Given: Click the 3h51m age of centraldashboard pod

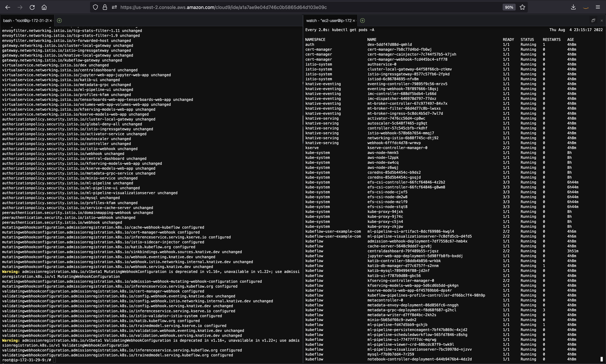Looking at the screenshot, I should [573, 251].
